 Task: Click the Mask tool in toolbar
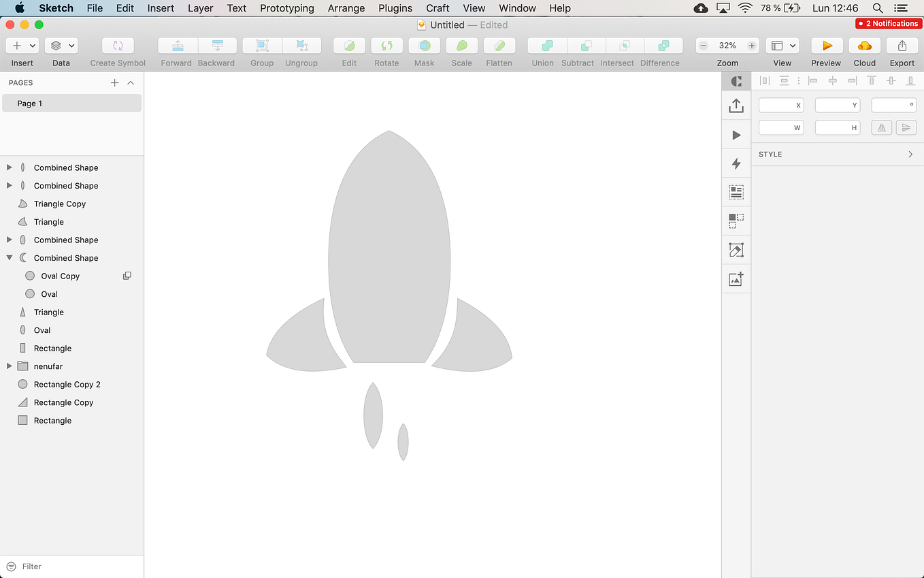click(x=425, y=46)
